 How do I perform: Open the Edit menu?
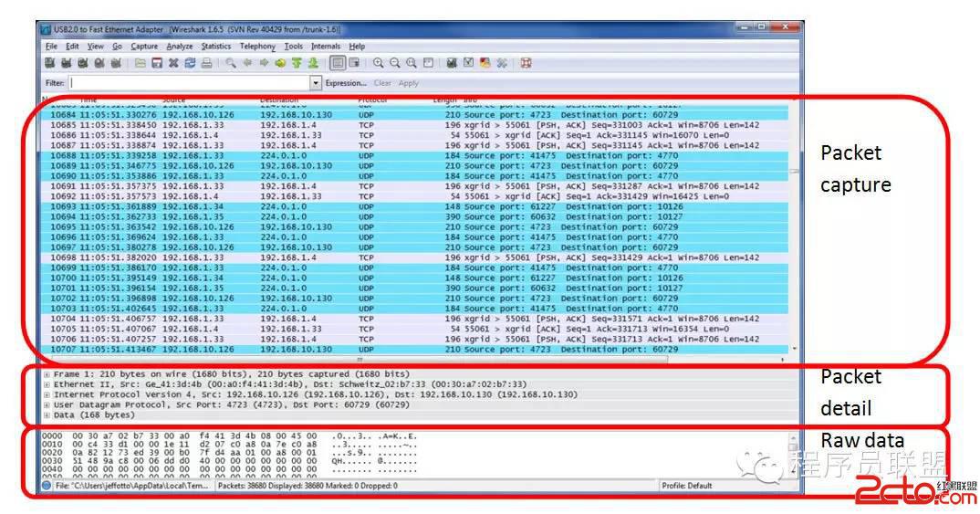coord(72,47)
